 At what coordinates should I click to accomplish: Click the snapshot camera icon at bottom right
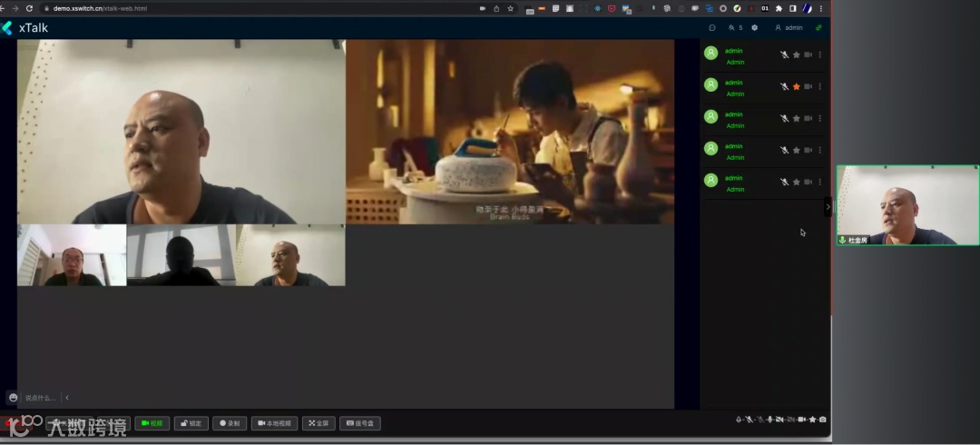pos(822,420)
